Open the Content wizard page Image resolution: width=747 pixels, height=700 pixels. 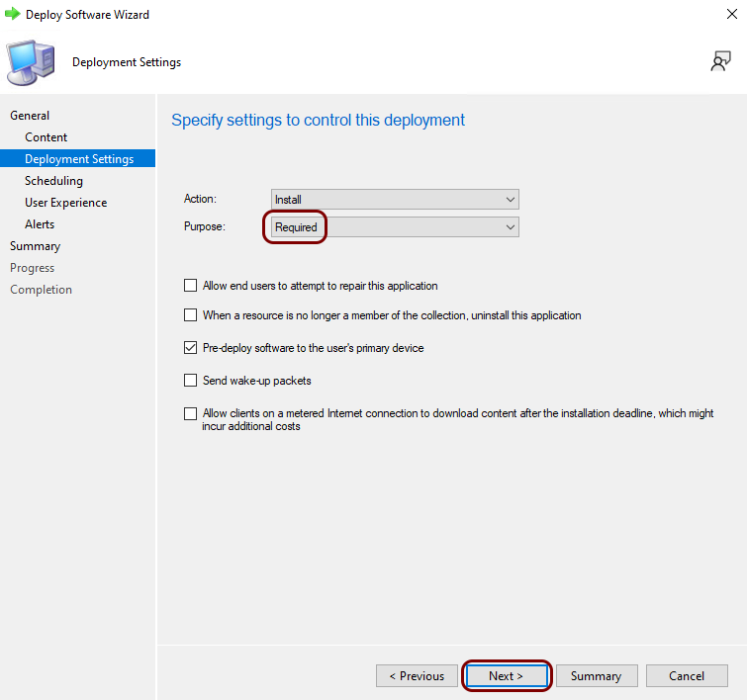pos(47,137)
